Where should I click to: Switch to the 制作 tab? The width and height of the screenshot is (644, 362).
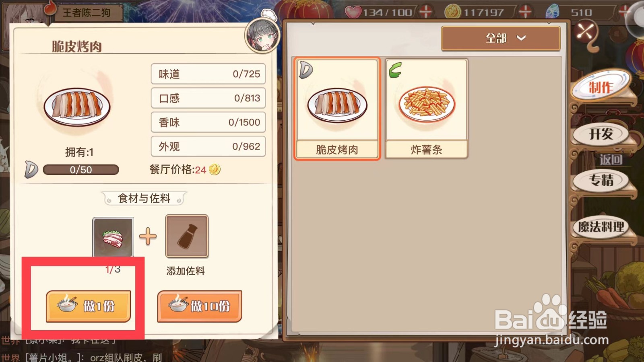click(601, 86)
